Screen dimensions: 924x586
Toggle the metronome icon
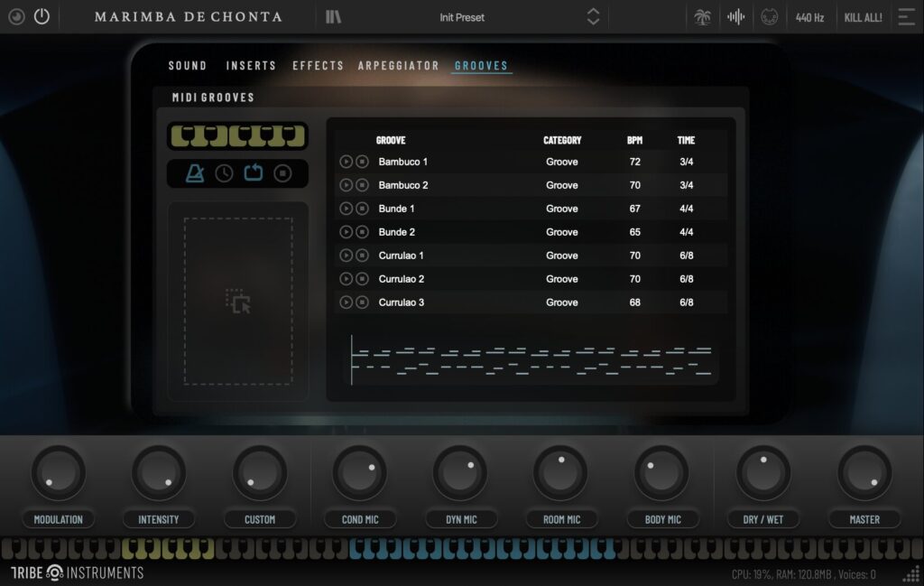point(195,173)
